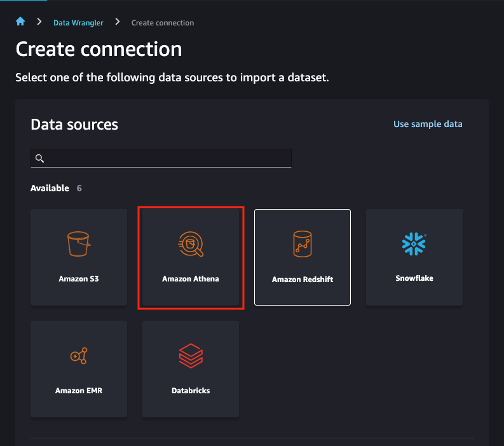Click the Snowflake card label
Image resolution: width=504 pixels, height=446 pixels.
click(x=414, y=278)
